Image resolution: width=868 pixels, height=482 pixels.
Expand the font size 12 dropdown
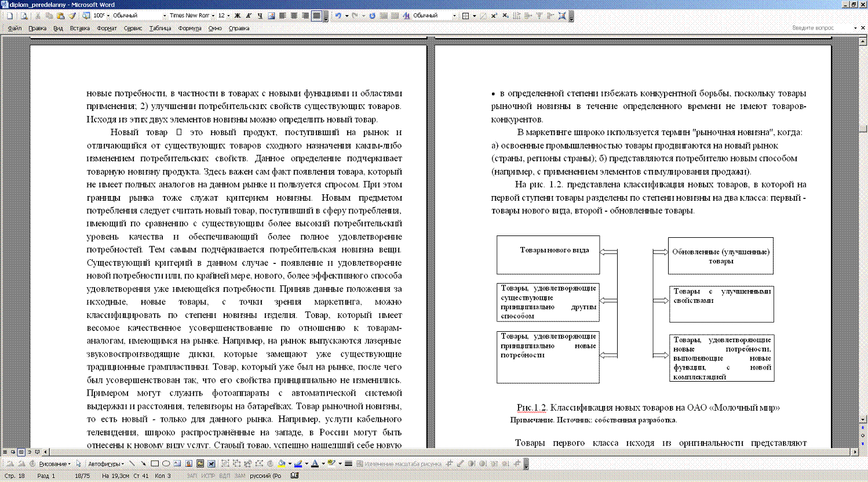(x=228, y=16)
